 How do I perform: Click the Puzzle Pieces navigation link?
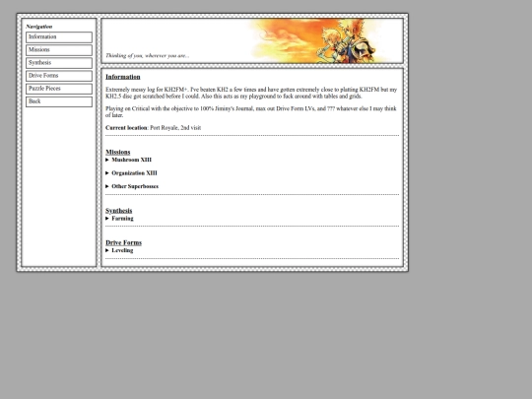[59, 89]
